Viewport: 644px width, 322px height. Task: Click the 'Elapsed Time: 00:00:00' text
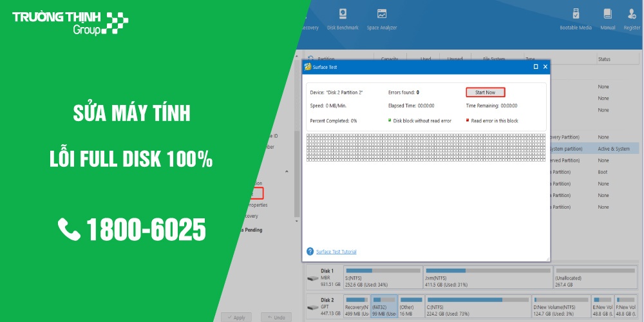click(411, 106)
